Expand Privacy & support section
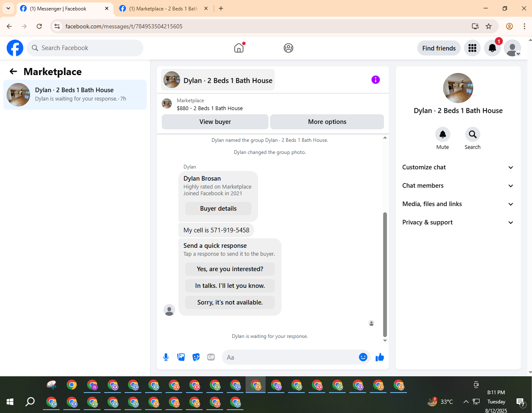 click(458, 222)
